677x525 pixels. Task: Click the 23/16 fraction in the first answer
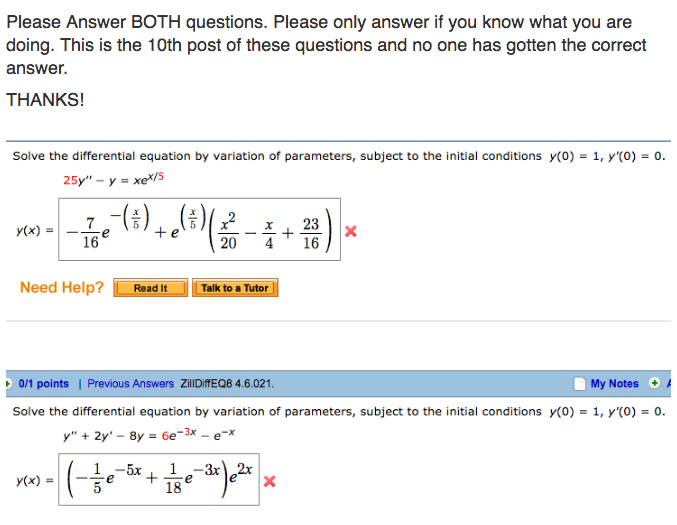(310, 233)
